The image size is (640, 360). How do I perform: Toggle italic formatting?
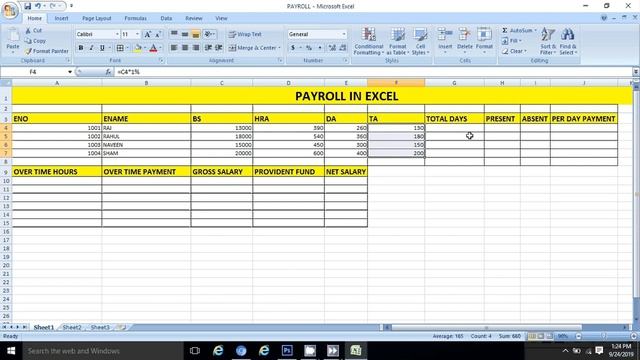pos(91,48)
